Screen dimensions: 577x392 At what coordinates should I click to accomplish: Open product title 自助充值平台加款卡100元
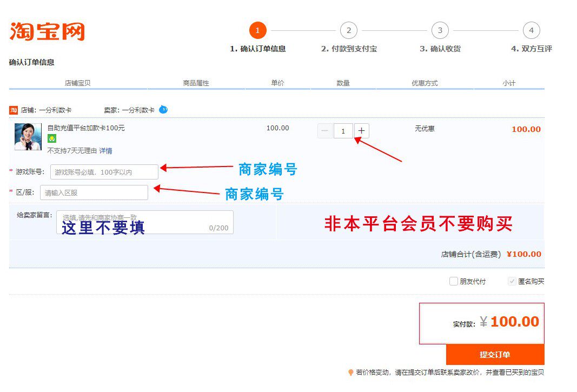point(86,128)
